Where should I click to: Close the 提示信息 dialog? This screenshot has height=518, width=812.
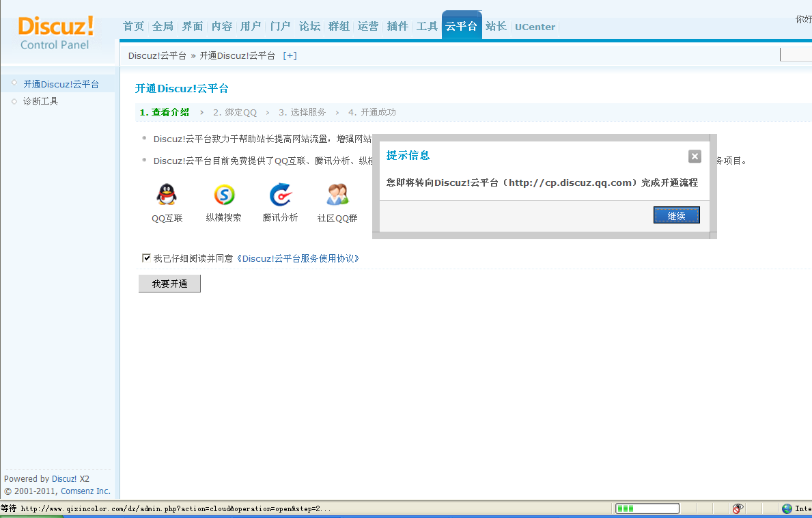click(695, 156)
